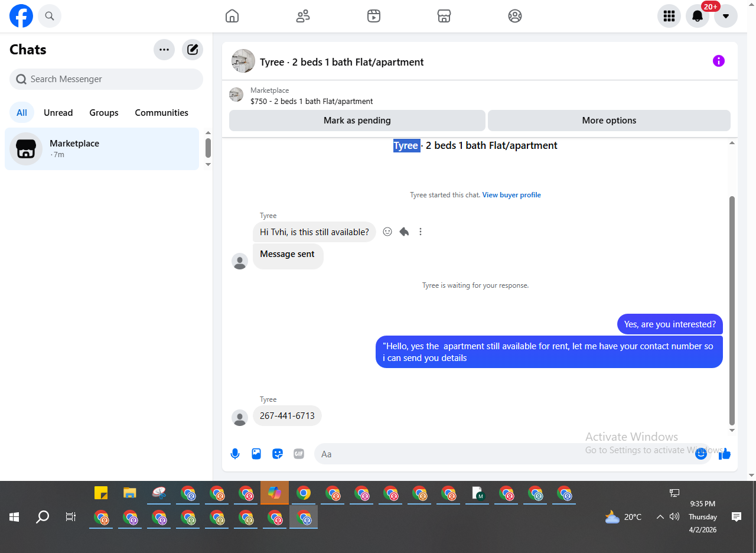Image resolution: width=756 pixels, height=553 pixels.
Task: Open the File Explorer taskbar icon
Action: coord(130,493)
